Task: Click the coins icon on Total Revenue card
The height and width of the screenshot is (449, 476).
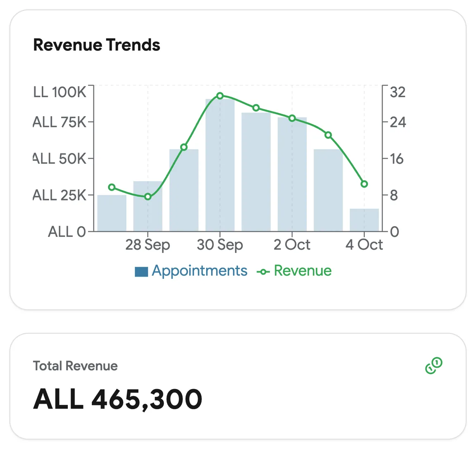Action: tap(434, 365)
